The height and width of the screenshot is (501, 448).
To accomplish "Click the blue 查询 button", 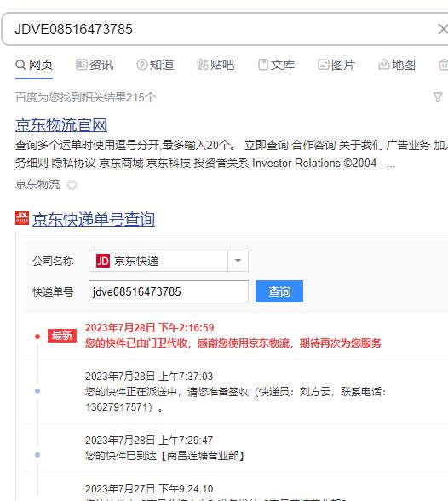I will [x=279, y=291].
